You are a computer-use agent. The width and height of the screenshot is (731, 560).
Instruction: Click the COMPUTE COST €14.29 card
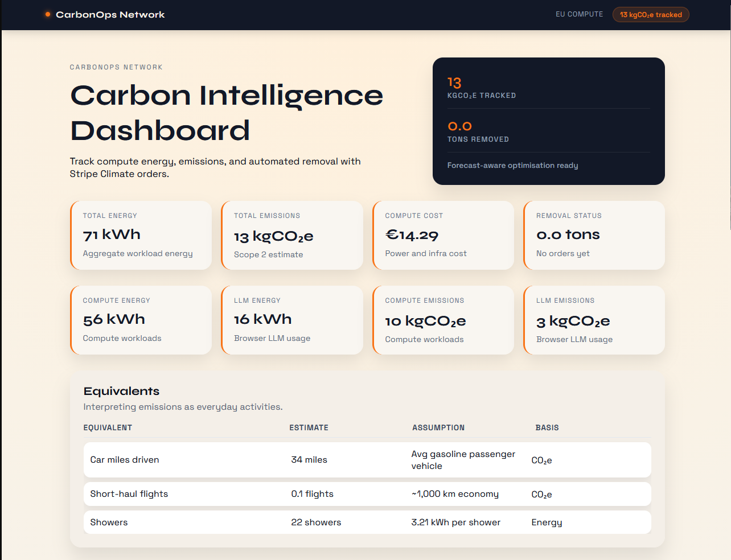[443, 234]
